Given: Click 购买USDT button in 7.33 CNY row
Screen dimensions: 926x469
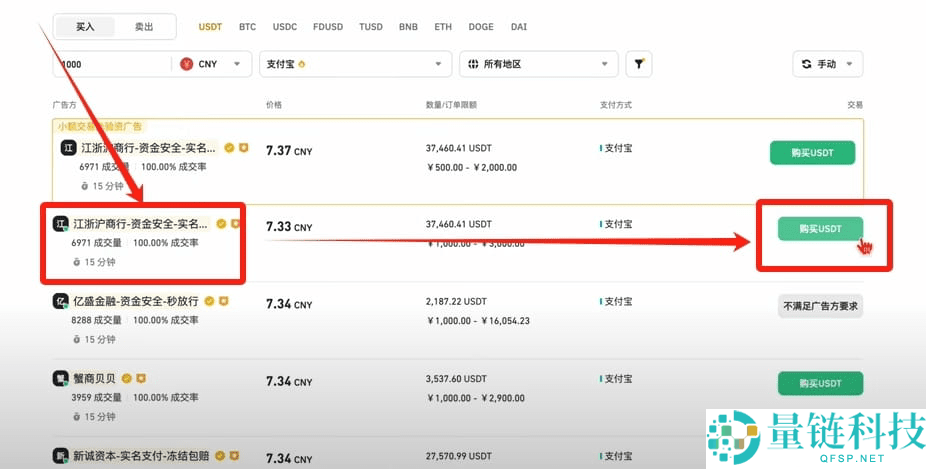Looking at the screenshot, I should 820,229.
